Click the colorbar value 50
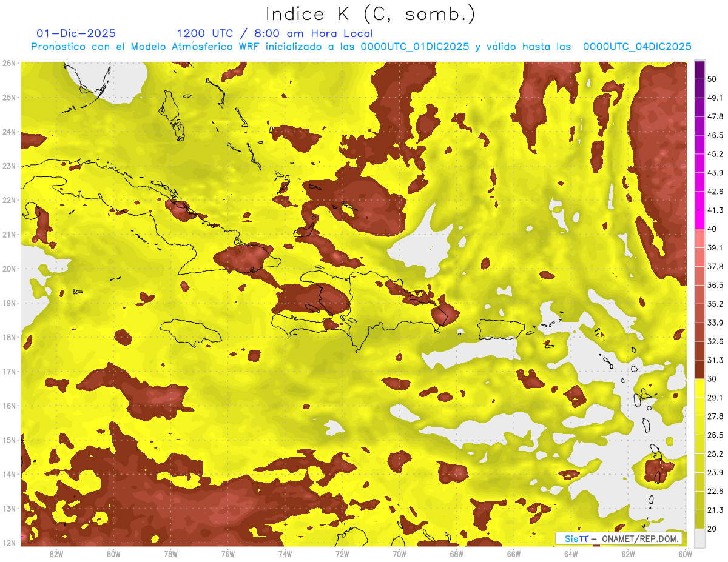Image resolution: width=728 pixels, height=562 pixels. (712, 79)
